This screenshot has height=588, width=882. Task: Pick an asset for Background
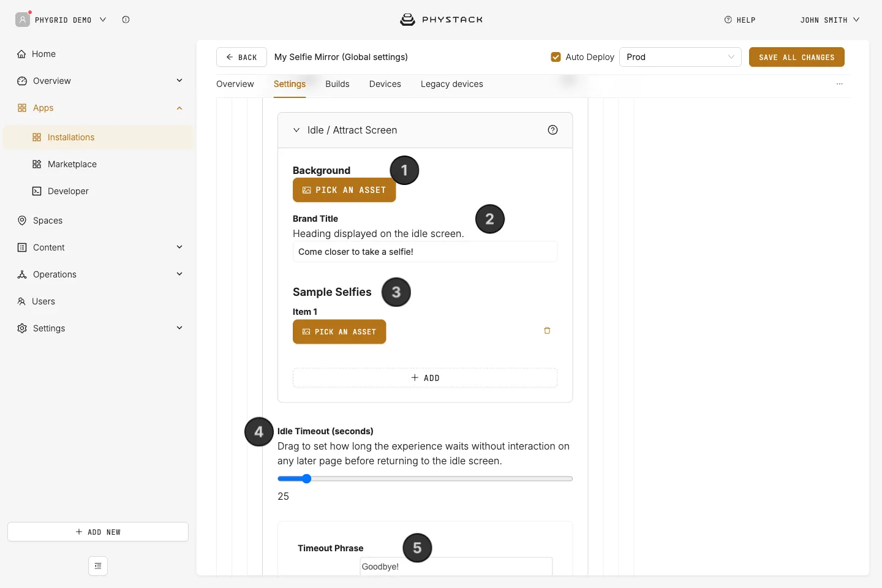344,190
